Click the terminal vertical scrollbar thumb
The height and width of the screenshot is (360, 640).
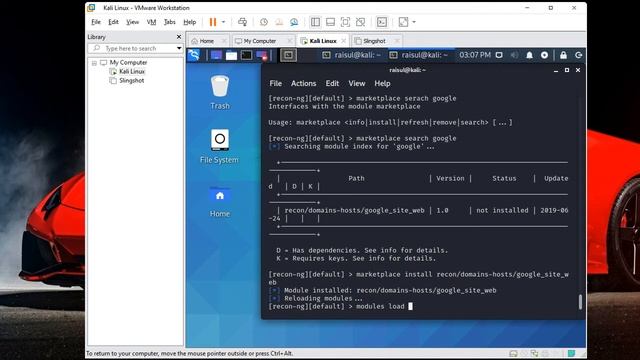click(580, 302)
